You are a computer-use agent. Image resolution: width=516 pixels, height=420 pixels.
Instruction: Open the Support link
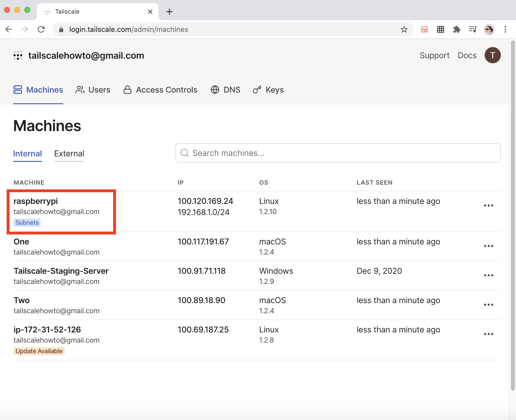coord(434,55)
